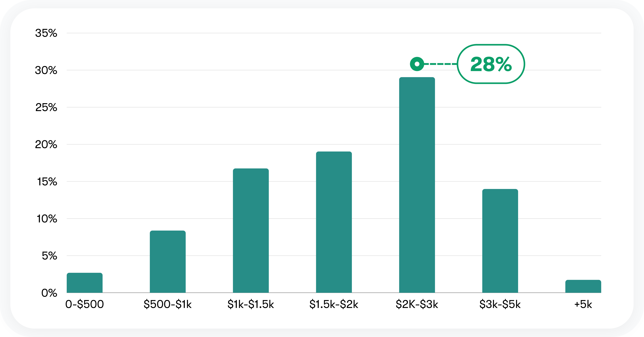644x337 pixels.
Task: Click the +5k bar
Action: [x=583, y=286]
